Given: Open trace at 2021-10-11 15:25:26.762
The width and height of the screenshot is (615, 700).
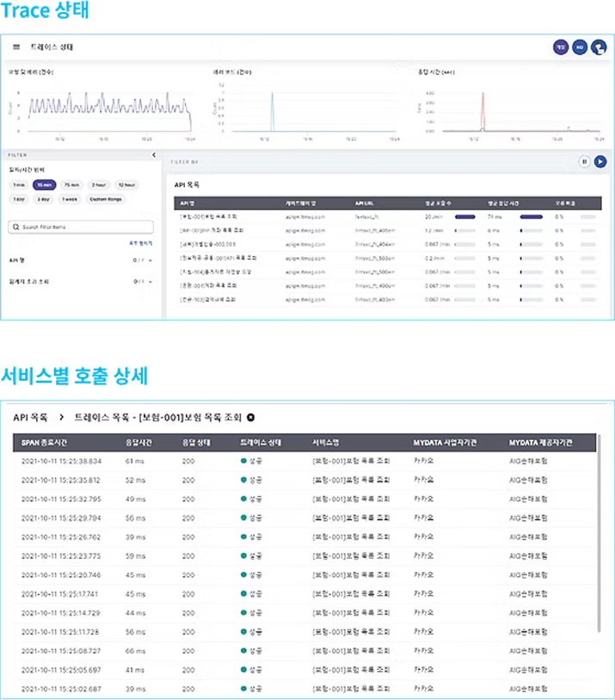Looking at the screenshot, I should (304, 537).
